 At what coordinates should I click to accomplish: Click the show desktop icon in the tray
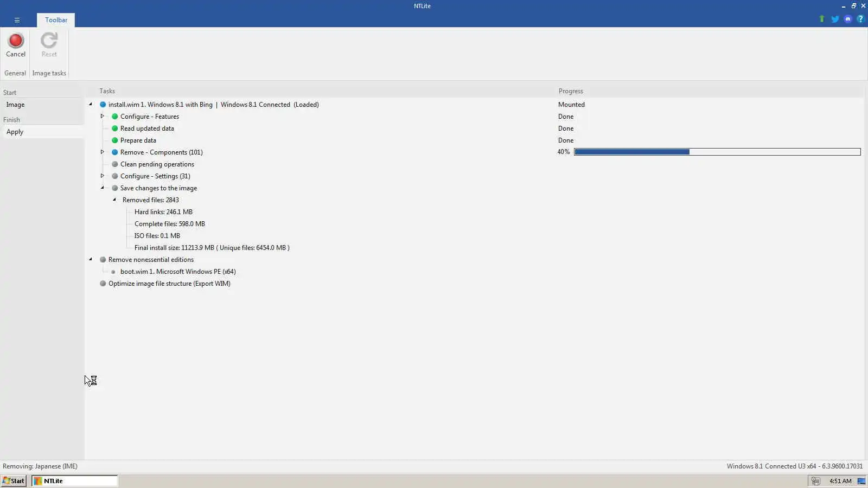(x=861, y=481)
